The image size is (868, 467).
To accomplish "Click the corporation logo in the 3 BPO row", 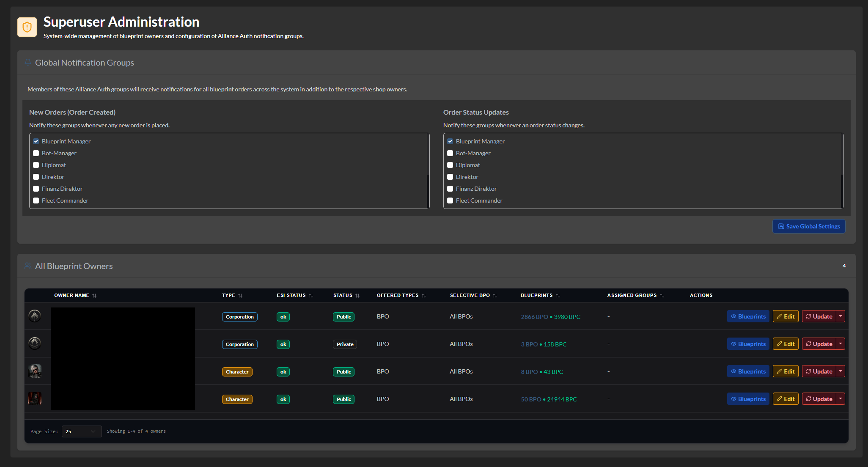I will 35,343.
